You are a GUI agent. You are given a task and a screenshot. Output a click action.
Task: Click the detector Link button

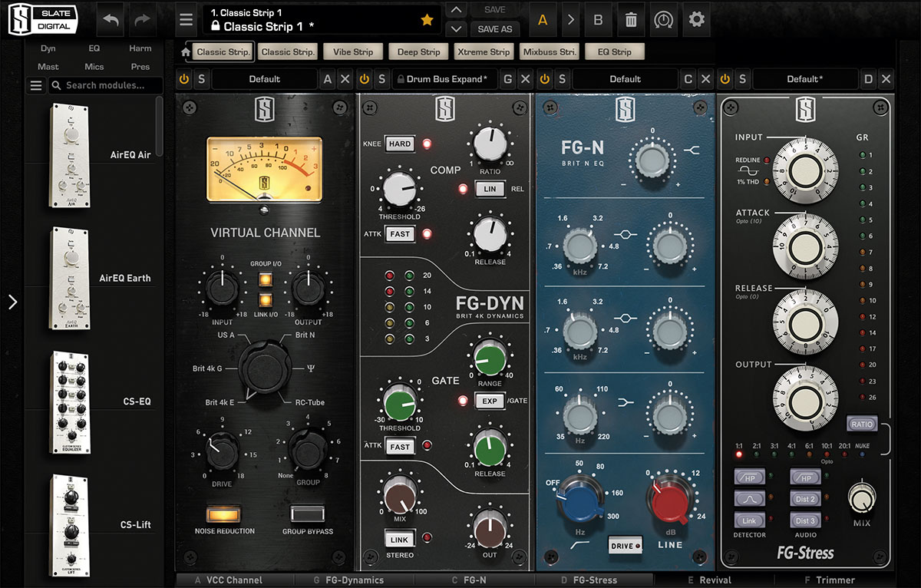pyautogui.click(x=748, y=520)
